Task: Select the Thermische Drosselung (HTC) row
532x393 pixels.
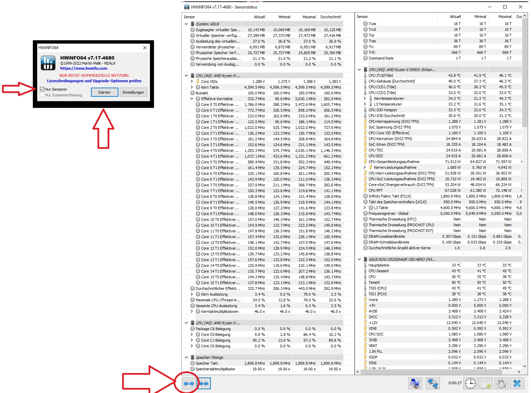Action: (438, 219)
